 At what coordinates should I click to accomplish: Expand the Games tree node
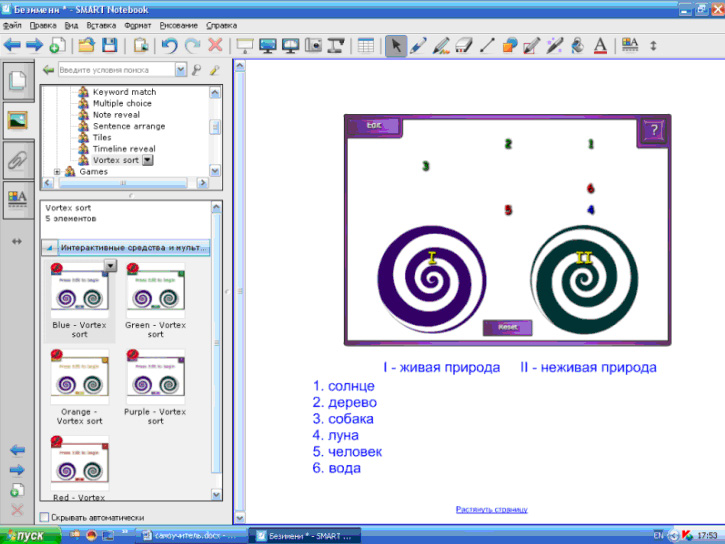click(x=57, y=171)
